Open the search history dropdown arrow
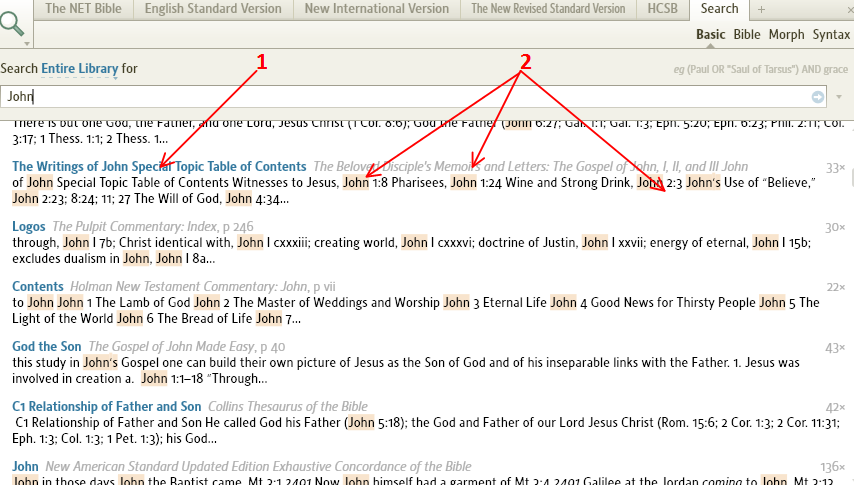Screen dimensions: 854x485 [x=839, y=97]
